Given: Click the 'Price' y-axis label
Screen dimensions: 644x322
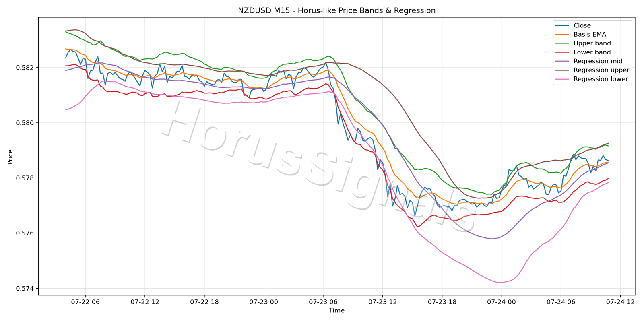Looking at the screenshot, I should 10,157.
